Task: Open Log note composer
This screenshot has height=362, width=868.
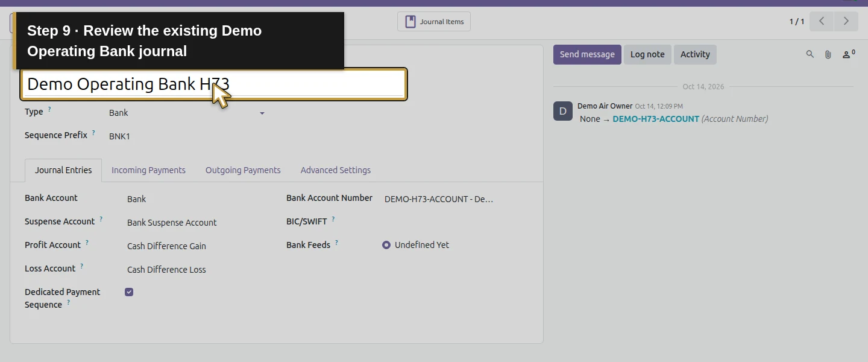Action: (647, 54)
